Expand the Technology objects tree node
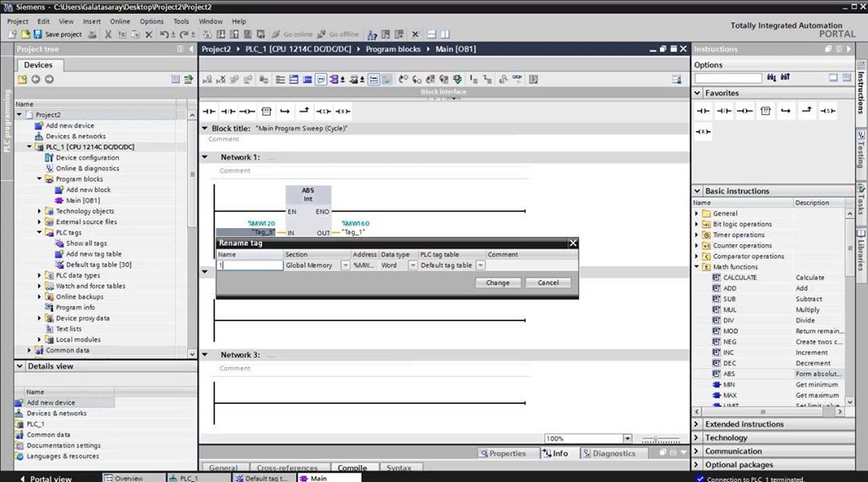The image size is (868, 482). tap(39, 211)
